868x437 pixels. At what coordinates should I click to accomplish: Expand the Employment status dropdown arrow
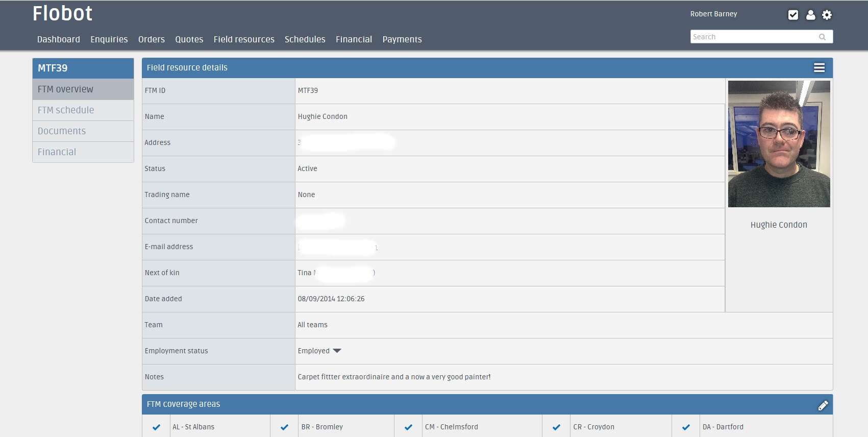point(337,351)
